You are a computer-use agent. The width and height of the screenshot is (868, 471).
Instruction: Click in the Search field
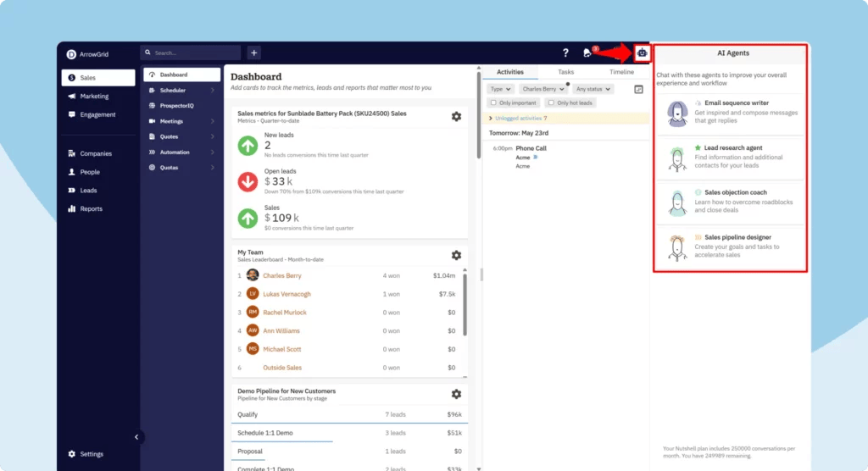click(x=191, y=53)
